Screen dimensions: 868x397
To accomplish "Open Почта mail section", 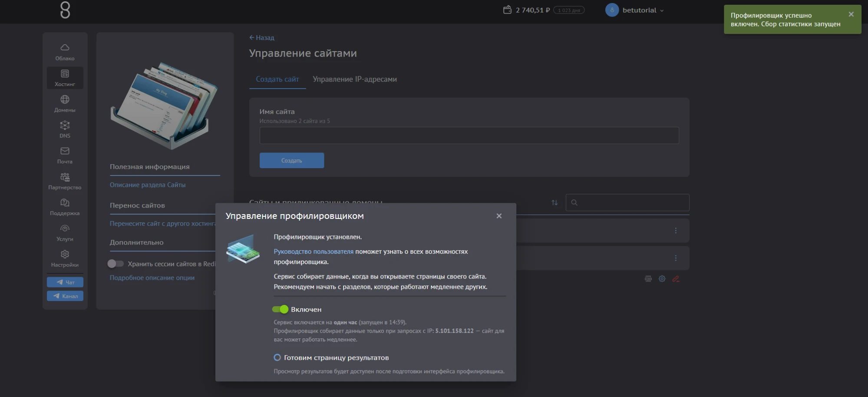I will tap(65, 155).
